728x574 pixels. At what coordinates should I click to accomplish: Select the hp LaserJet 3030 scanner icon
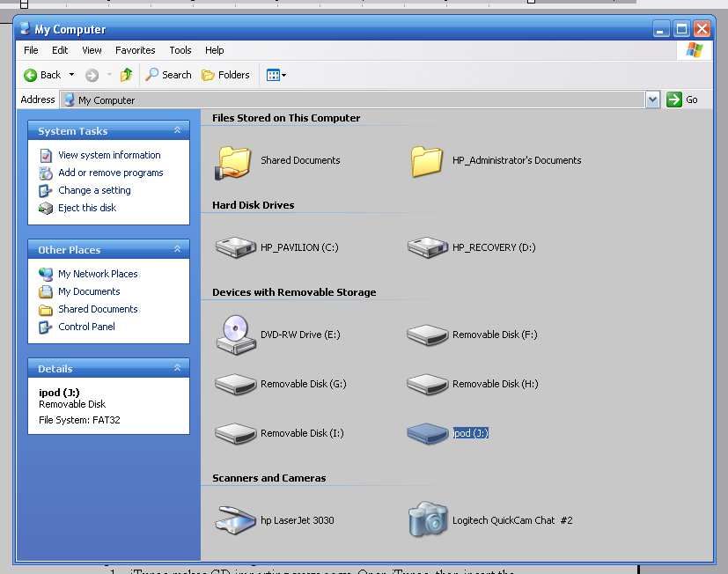click(x=235, y=520)
